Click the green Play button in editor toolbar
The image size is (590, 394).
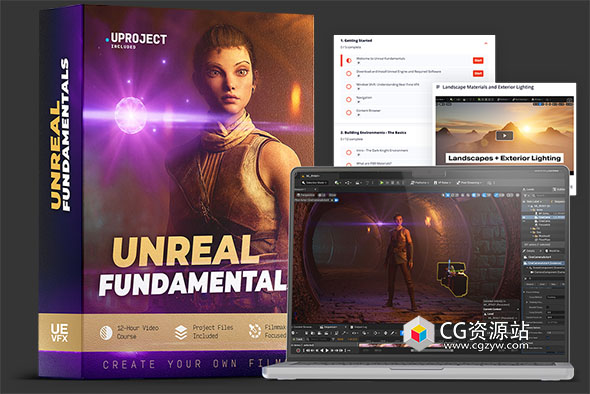(381, 183)
